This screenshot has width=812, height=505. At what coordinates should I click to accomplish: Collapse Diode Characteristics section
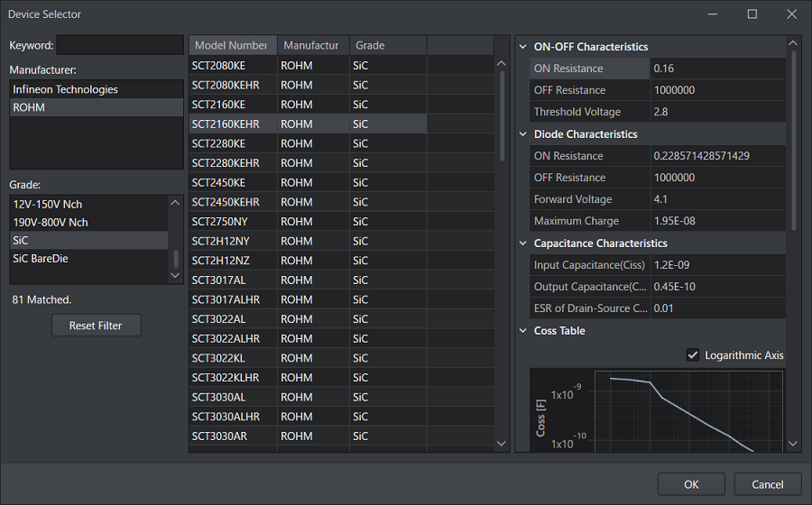coord(523,134)
